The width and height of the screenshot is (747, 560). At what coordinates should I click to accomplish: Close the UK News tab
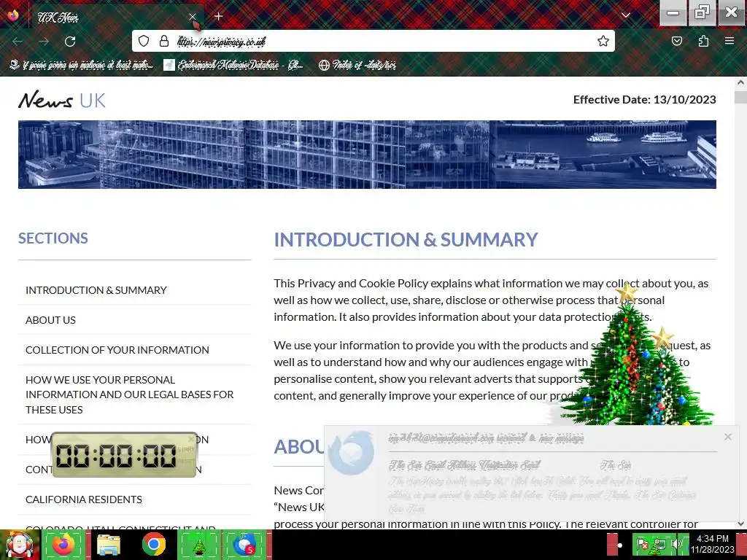tap(193, 17)
